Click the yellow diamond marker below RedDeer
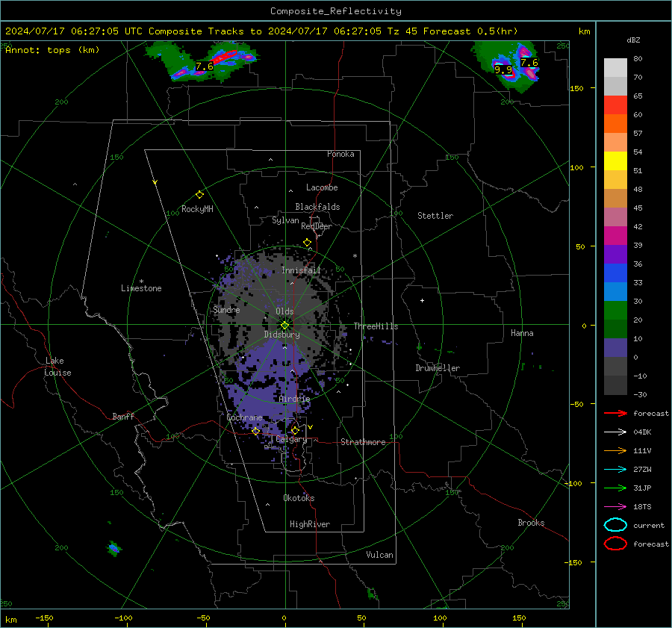 tap(307, 243)
